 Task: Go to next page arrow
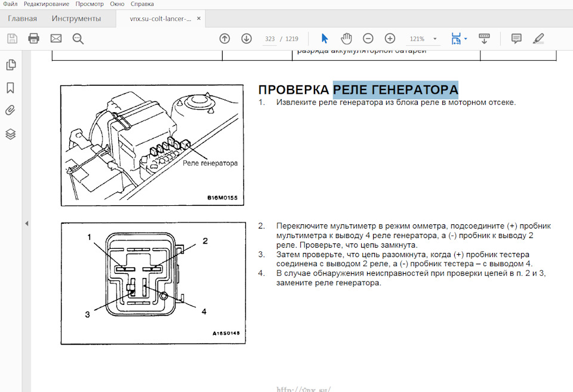tap(247, 38)
